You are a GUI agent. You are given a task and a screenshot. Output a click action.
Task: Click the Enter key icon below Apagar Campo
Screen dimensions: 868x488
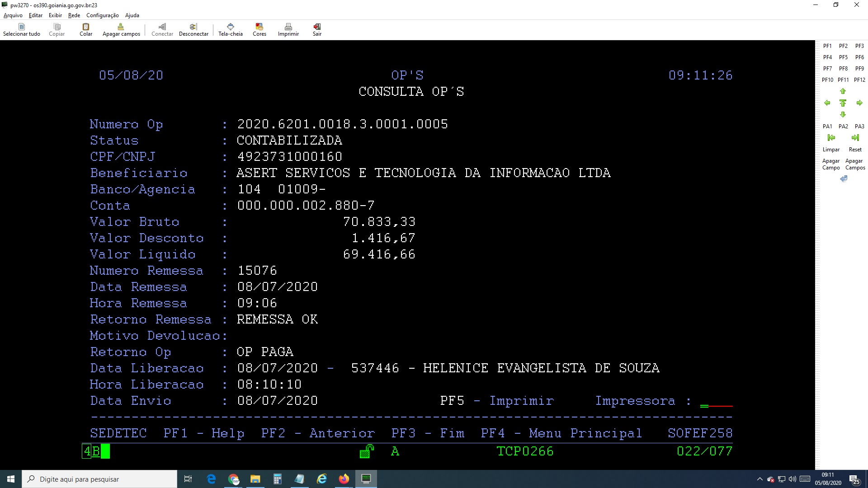pyautogui.click(x=844, y=179)
